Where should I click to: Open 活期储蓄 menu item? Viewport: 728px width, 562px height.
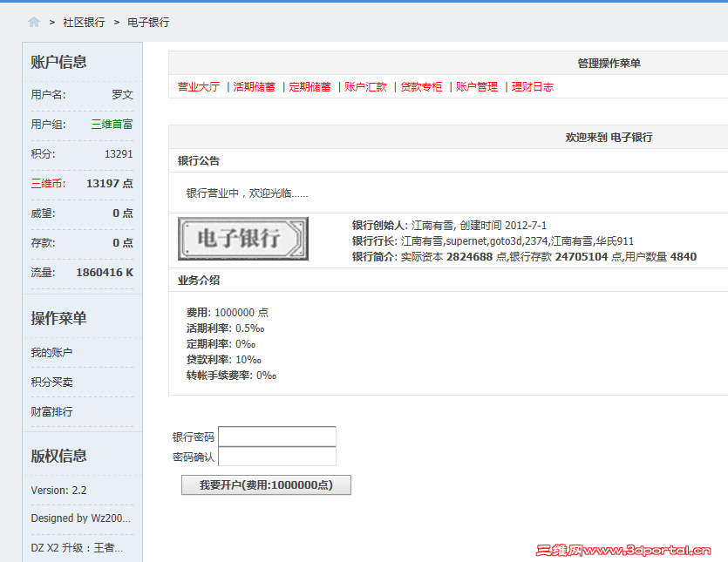(255, 87)
